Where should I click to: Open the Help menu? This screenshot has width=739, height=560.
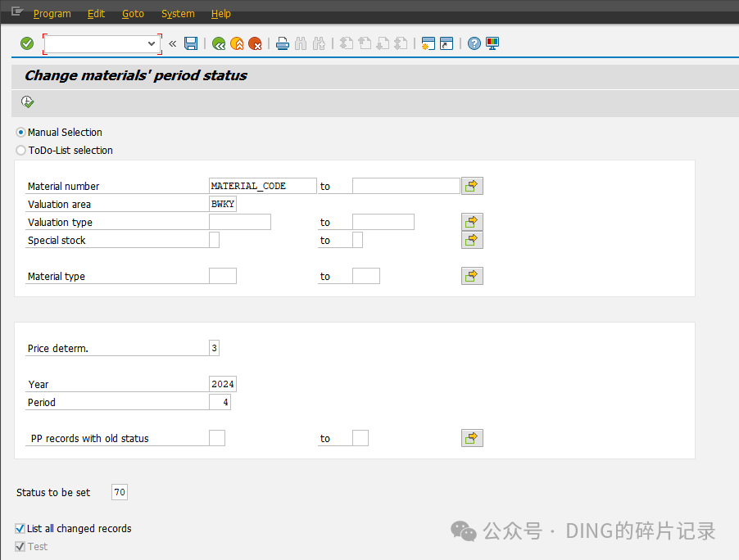click(x=220, y=14)
